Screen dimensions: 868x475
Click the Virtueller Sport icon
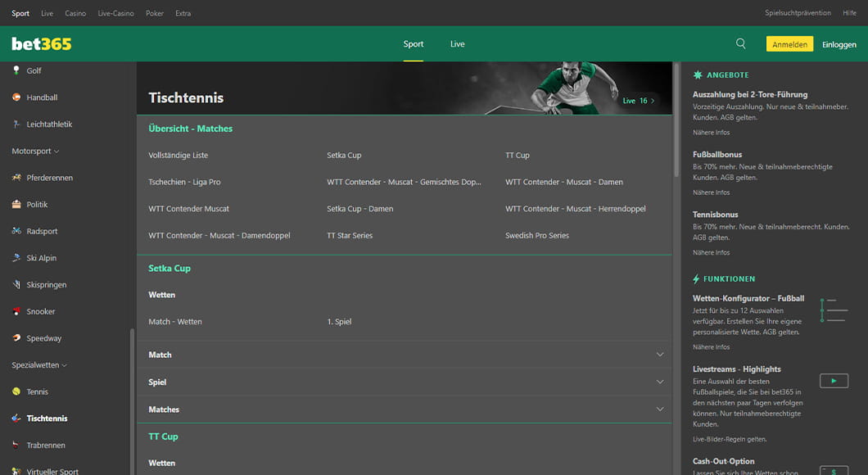point(16,471)
